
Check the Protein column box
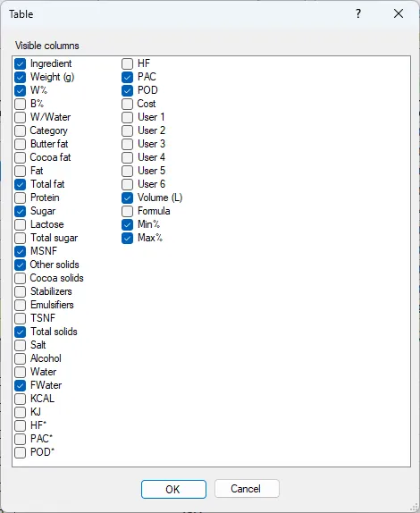pyautogui.click(x=20, y=198)
